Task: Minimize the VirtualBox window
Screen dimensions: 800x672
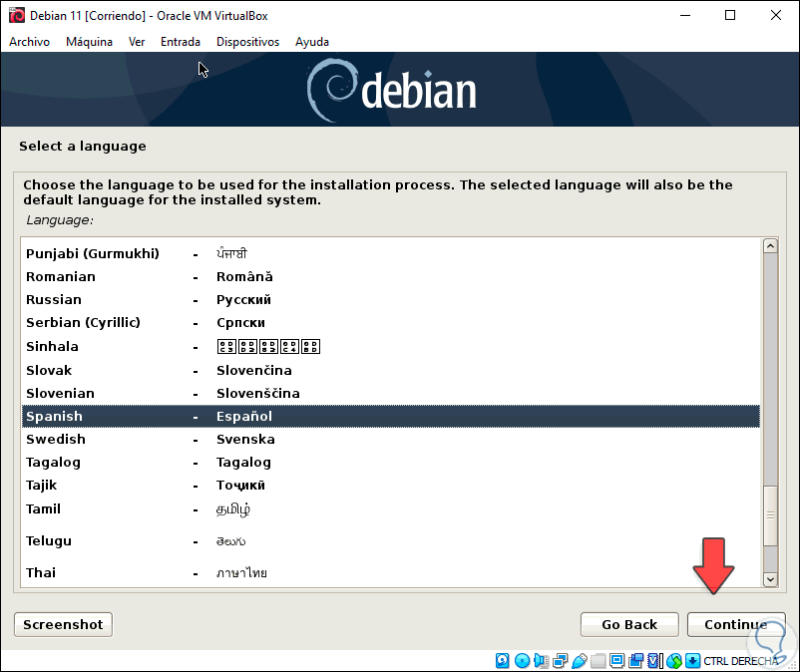Action: click(x=685, y=15)
